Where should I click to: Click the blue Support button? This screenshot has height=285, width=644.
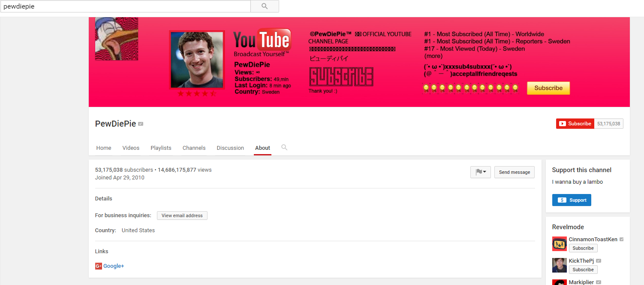pyautogui.click(x=572, y=200)
